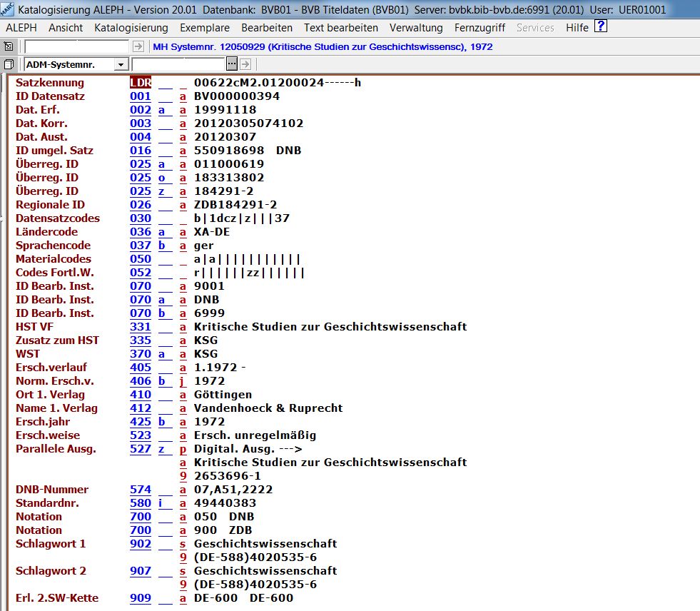Open the Exemplare menu
Screen dimensions: 700x611
click(205, 28)
